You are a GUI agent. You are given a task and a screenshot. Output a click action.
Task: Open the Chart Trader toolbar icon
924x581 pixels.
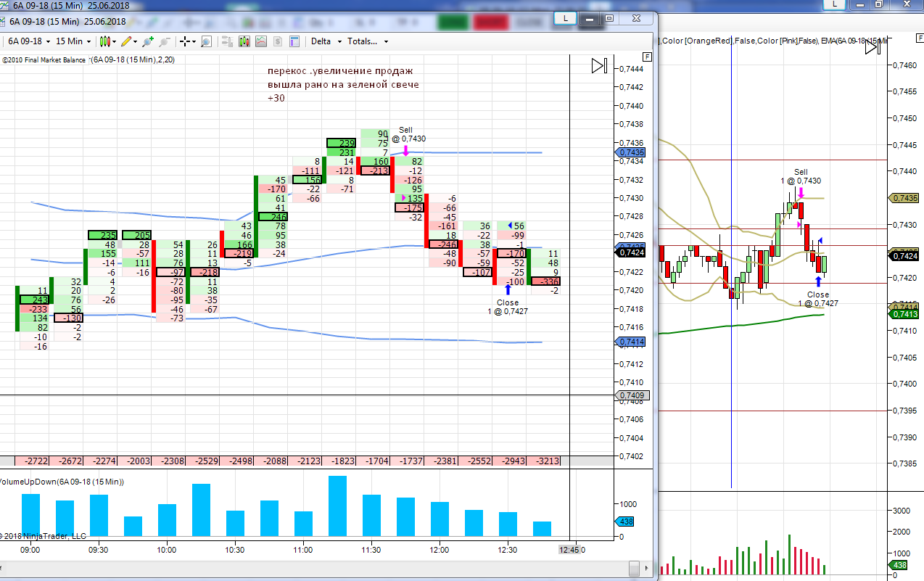pos(227,41)
